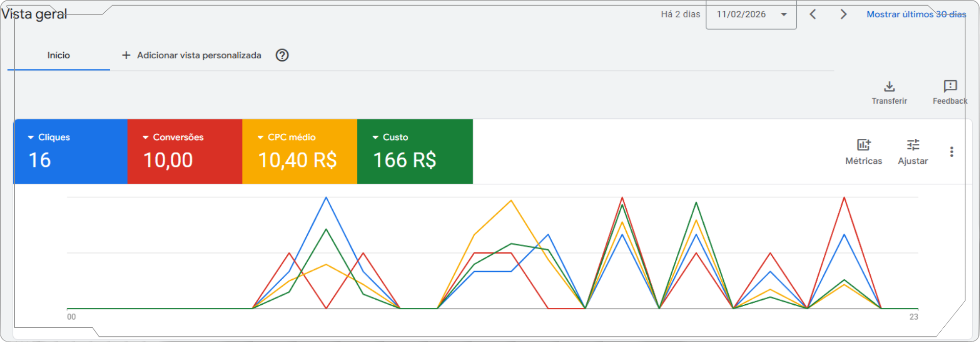Go to next date with right chevron
Viewport: 980px width, 342px height.
[x=843, y=14]
